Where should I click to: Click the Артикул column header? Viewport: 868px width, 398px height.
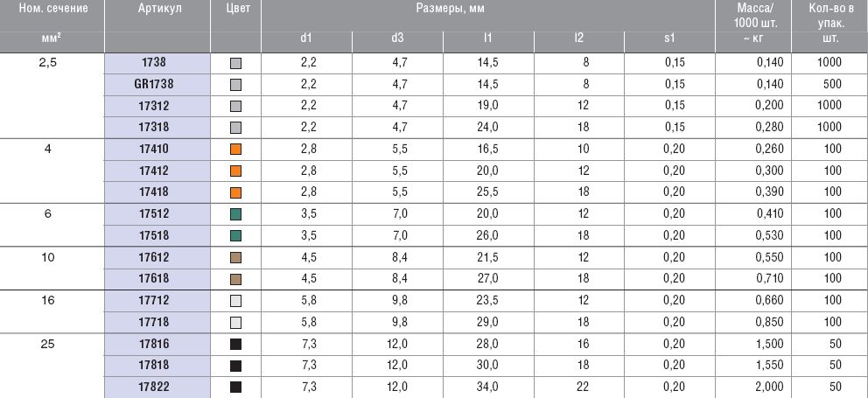coord(157,9)
